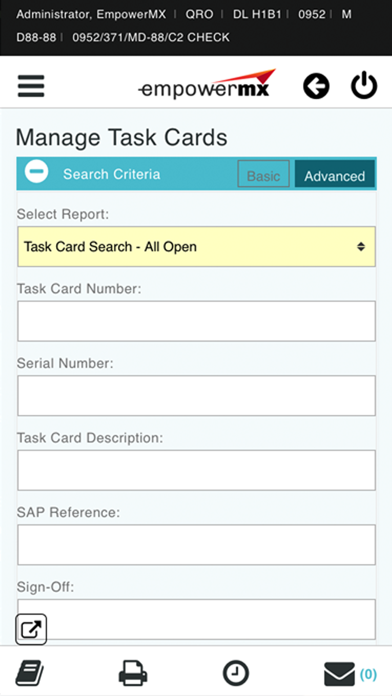Select the 0952/371/MD-88/C2 CHECK header text
The width and height of the screenshot is (392, 696).
[x=151, y=37]
